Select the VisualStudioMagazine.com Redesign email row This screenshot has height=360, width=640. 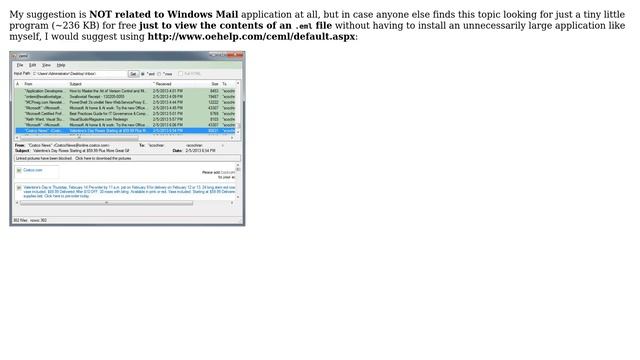tap(125, 119)
